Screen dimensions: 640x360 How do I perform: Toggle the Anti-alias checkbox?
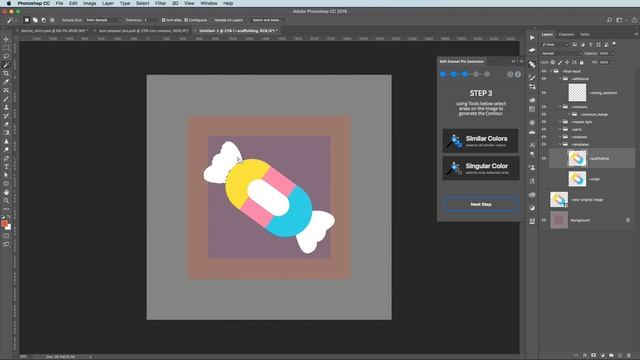[163, 20]
